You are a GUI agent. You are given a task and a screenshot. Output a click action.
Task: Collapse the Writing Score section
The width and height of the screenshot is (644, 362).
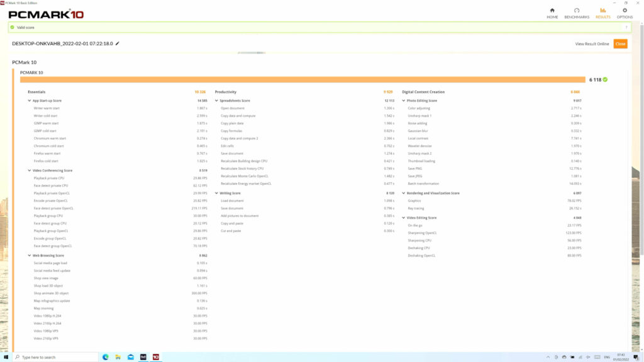(216, 193)
